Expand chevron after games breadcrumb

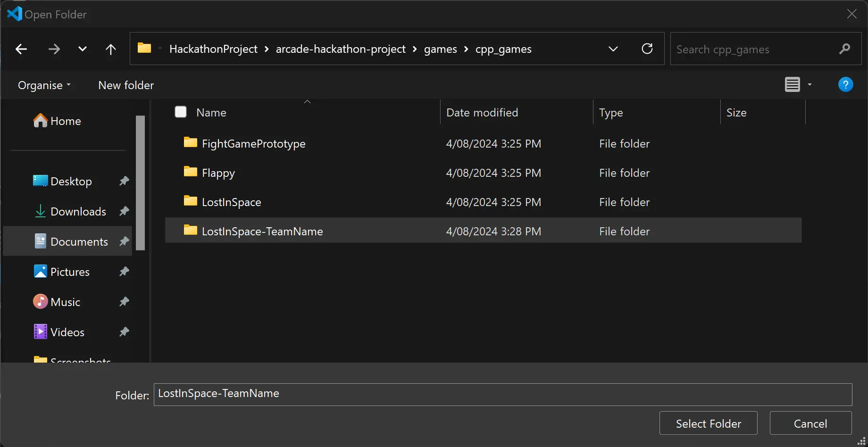click(x=466, y=49)
